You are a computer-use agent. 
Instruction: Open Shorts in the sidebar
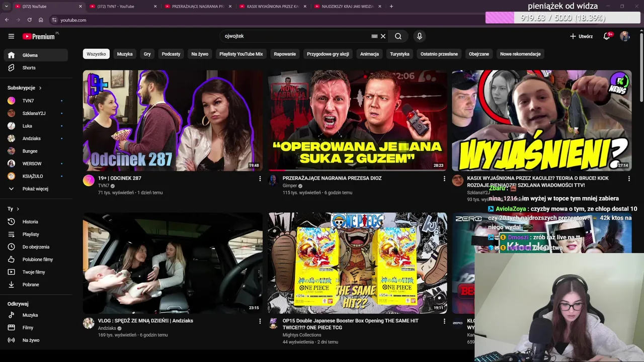(x=35, y=68)
